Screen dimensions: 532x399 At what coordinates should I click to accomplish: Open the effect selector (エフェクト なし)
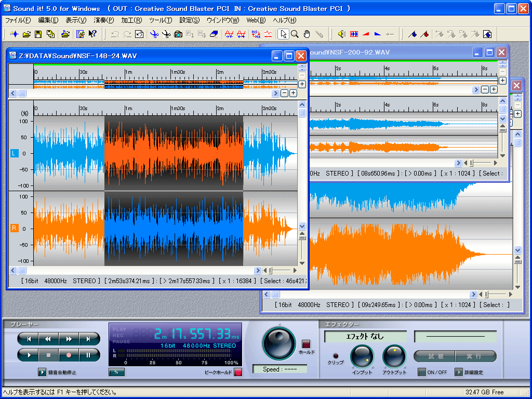coord(365,337)
